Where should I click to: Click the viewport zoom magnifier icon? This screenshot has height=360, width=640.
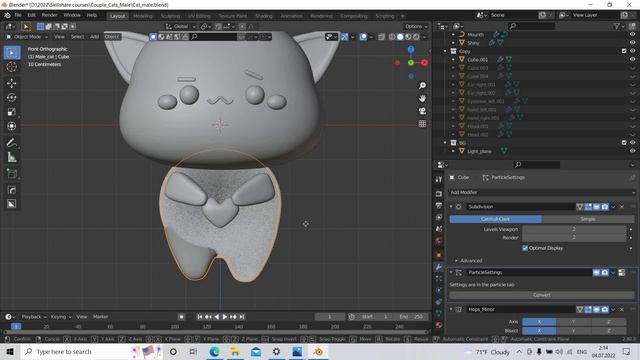pos(422,85)
